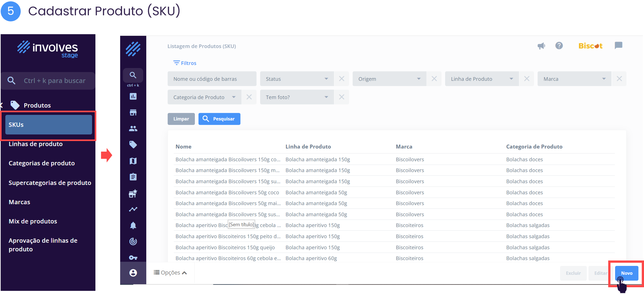Open the trend line analytics icon in sidebar
644x294 pixels.
pos(133,209)
